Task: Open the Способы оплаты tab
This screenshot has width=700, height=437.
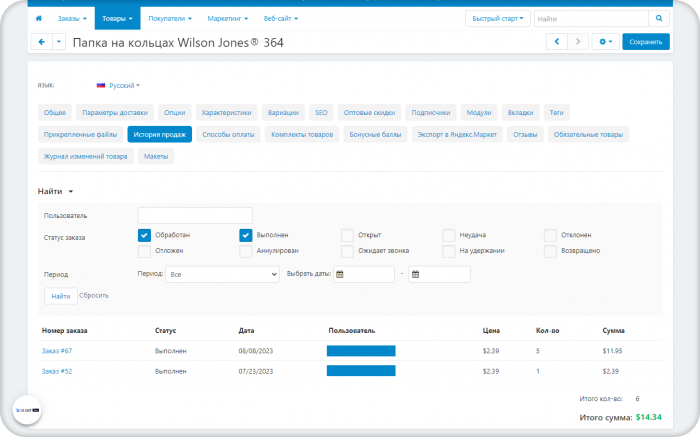Action: click(x=229, y=134)
